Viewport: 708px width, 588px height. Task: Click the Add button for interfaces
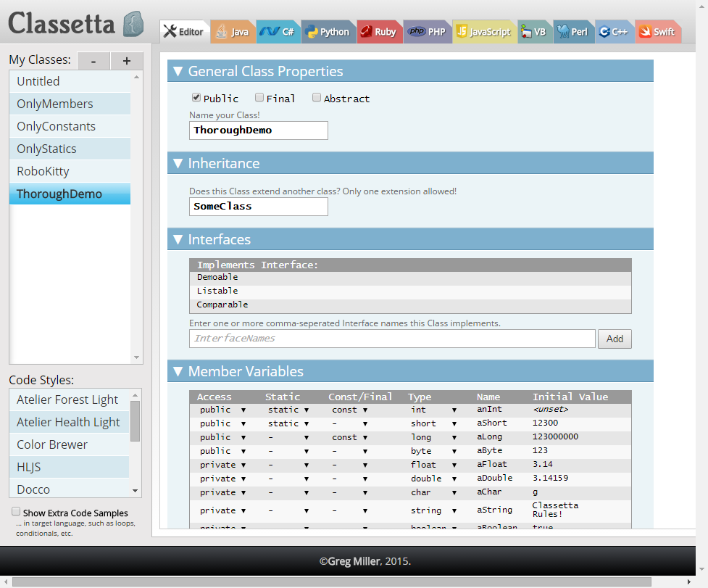[614, 339]
